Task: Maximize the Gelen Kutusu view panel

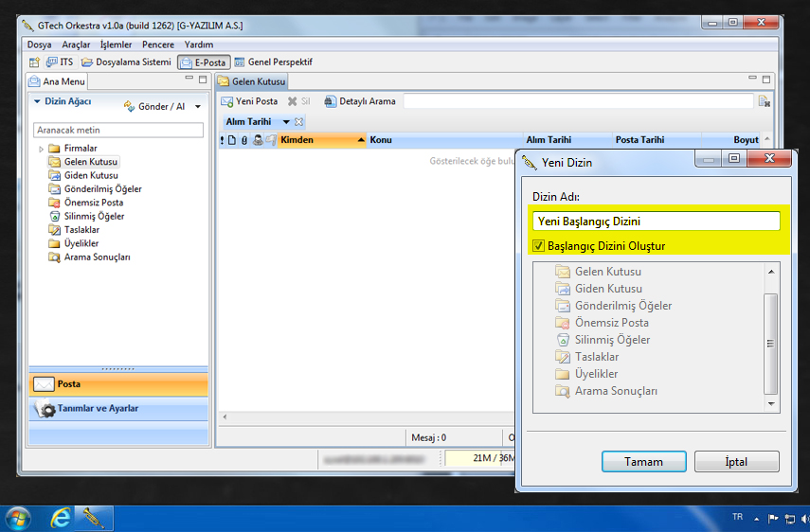Action: point(766,80)
